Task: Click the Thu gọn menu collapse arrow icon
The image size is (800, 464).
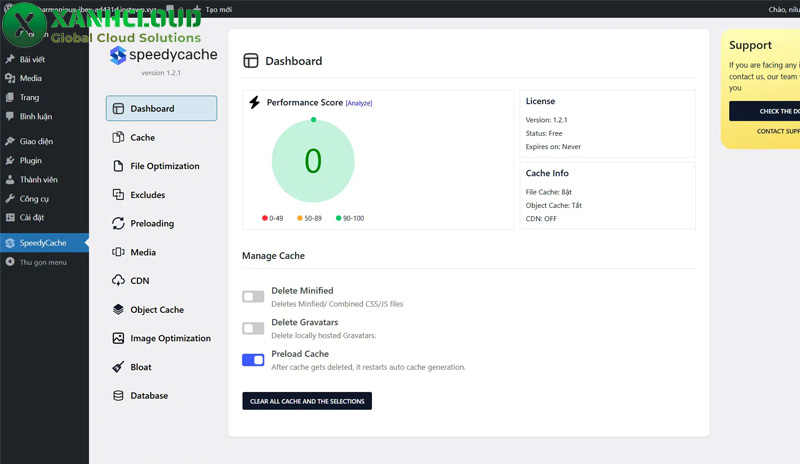Action: click(x=10, y=262)
